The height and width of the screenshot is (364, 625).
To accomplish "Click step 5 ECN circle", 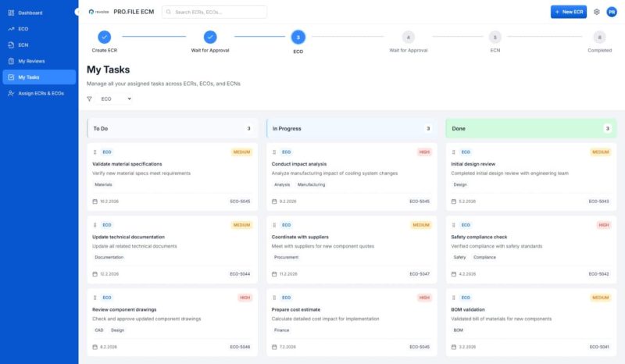I will (495, 37).
